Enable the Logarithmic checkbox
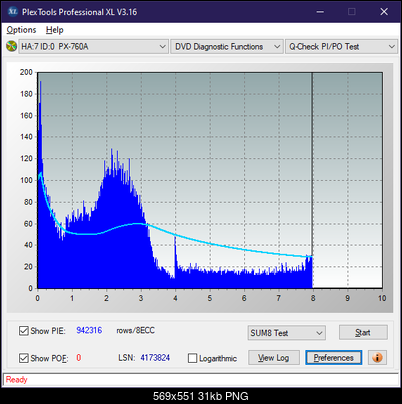 tap(192, 358)
